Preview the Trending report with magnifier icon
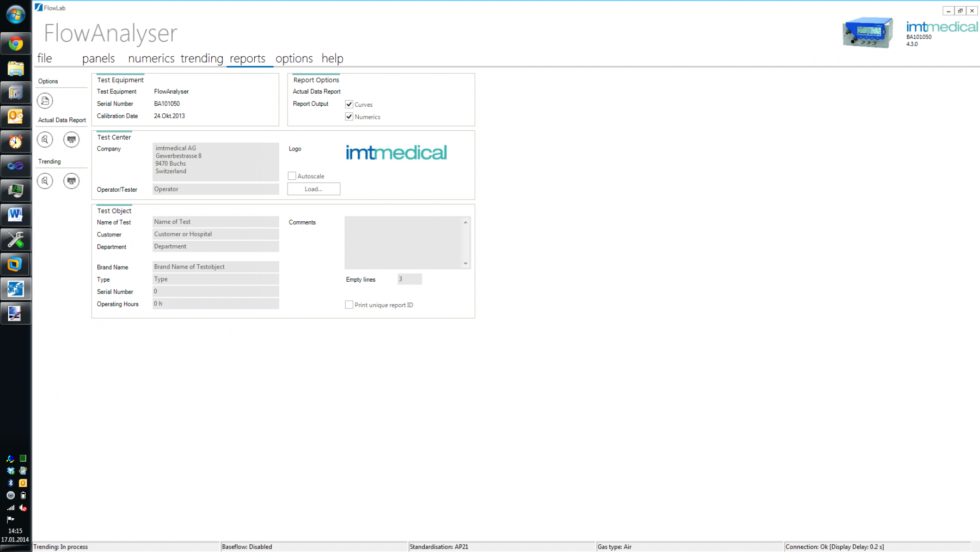 45,181
